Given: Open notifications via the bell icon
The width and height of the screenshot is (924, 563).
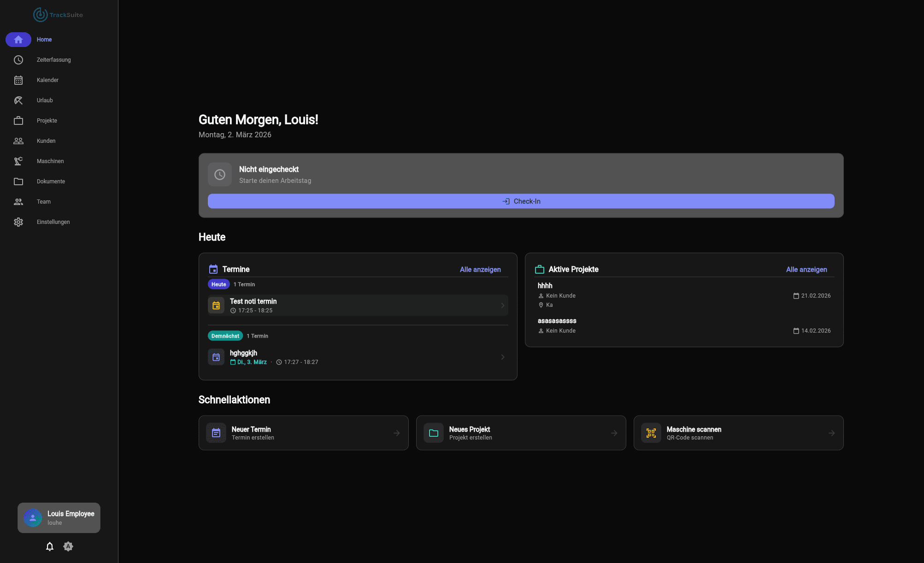Looking at the screenshot, I should [x=49, y=546].
